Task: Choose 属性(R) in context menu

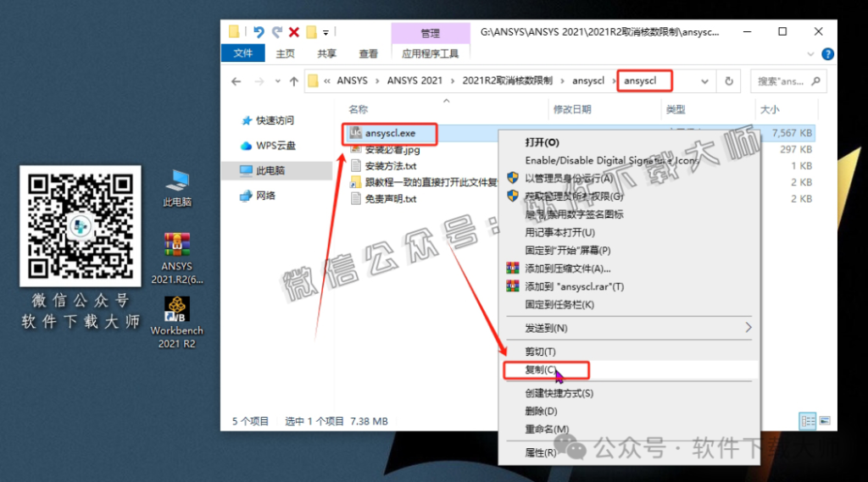Action: click(540, 452)
